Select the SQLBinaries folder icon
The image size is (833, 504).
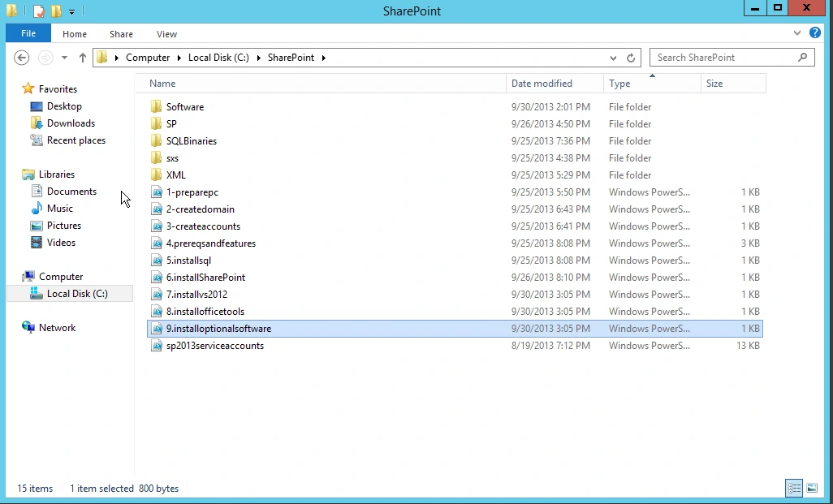tap(156, 140)
